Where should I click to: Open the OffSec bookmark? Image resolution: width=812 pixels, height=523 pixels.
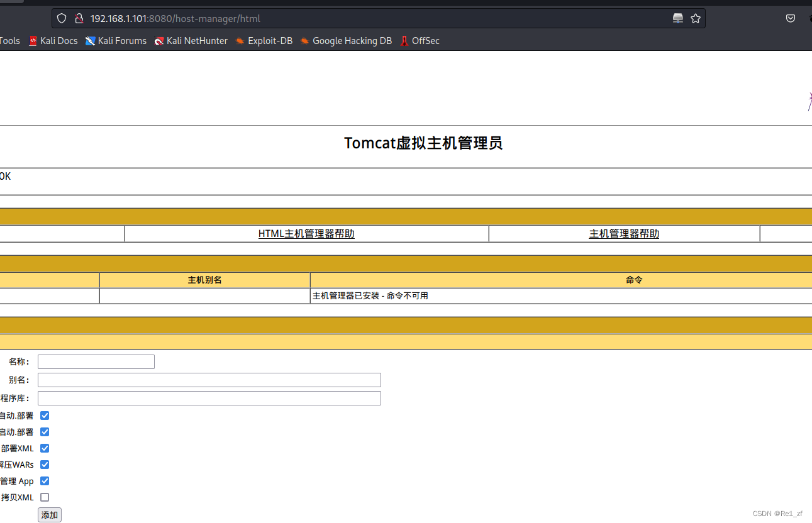pyautogui.click(x=420, y=41)
